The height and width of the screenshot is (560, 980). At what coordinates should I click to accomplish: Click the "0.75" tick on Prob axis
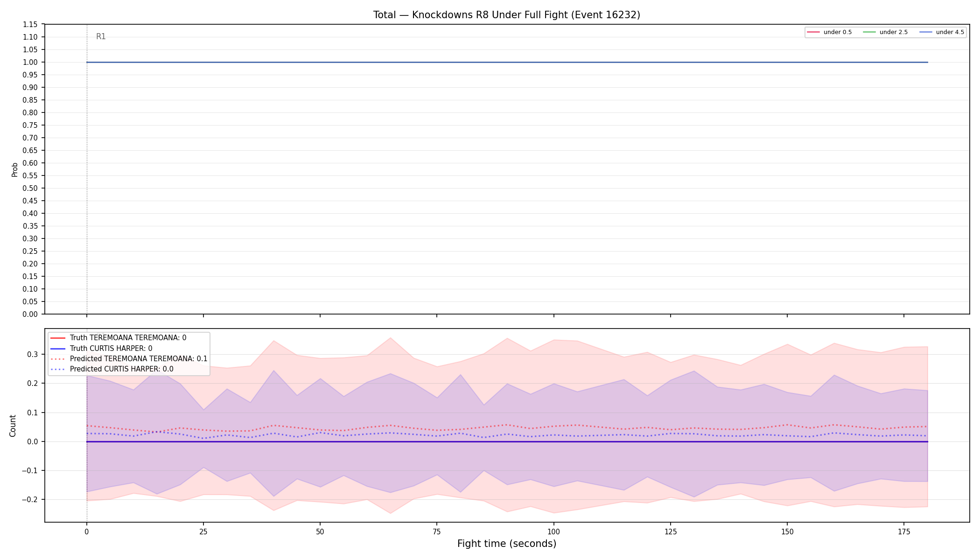coord(31,125)
